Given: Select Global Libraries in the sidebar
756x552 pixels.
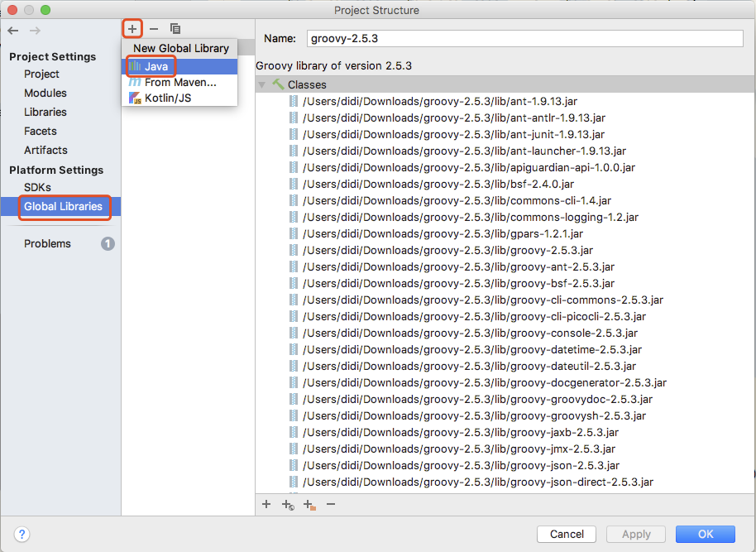Looking at the screenshot, I should 60,207.
